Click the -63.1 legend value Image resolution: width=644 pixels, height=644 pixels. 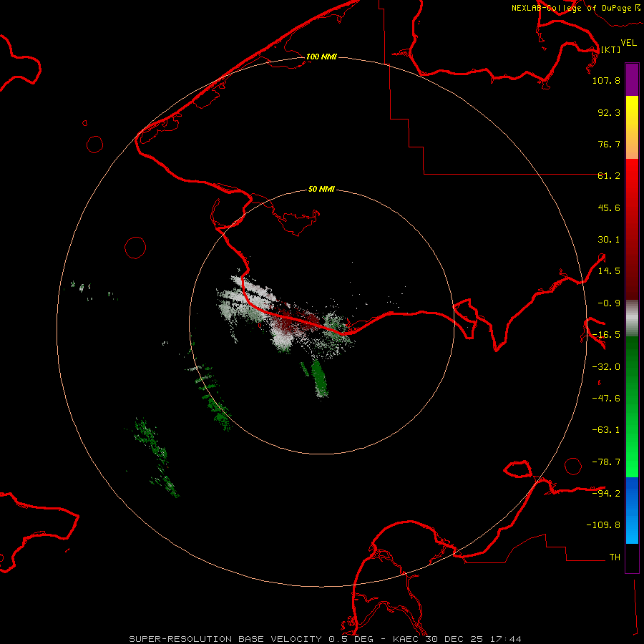tap(606, 430)
